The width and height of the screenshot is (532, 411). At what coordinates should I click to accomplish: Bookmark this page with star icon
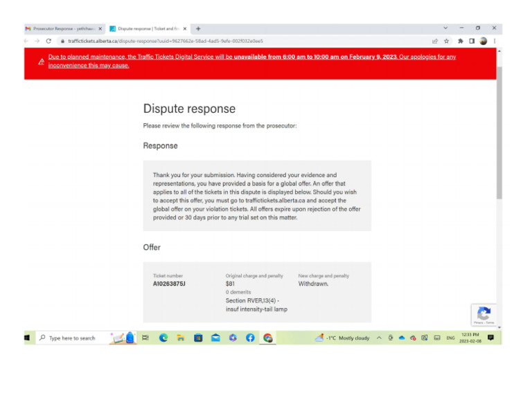(447, 41)
